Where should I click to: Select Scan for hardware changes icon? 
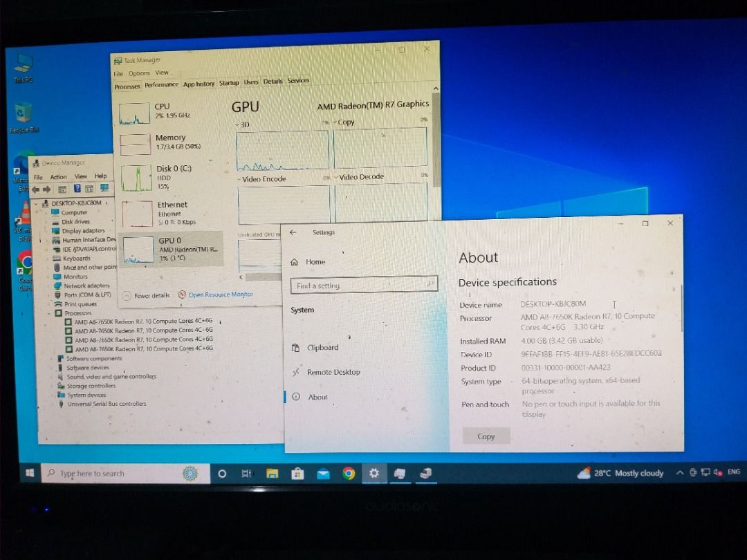pyautogui.click(x=104, y=188)
